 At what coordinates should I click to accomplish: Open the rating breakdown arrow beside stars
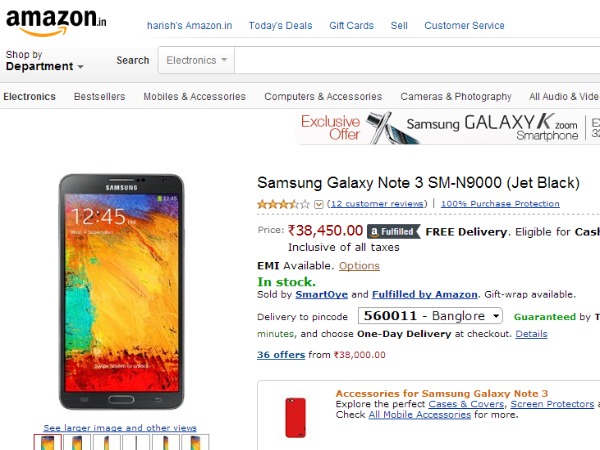[319, 204]
